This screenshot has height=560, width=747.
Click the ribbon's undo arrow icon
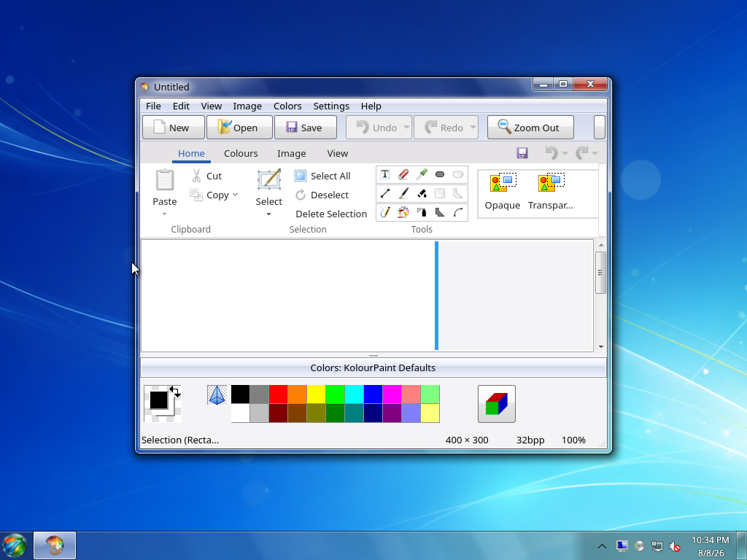tap(551, 153)
